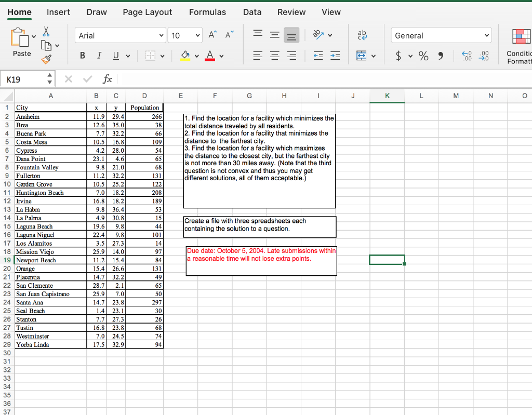
Task: Switch to the Formulas ribbon tab
Action: coord(207,12)
